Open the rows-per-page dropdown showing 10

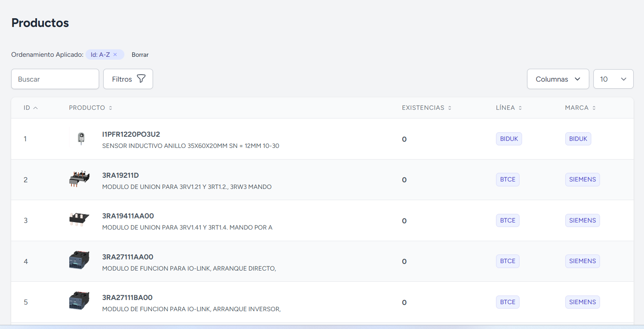(x=613, y=79)
